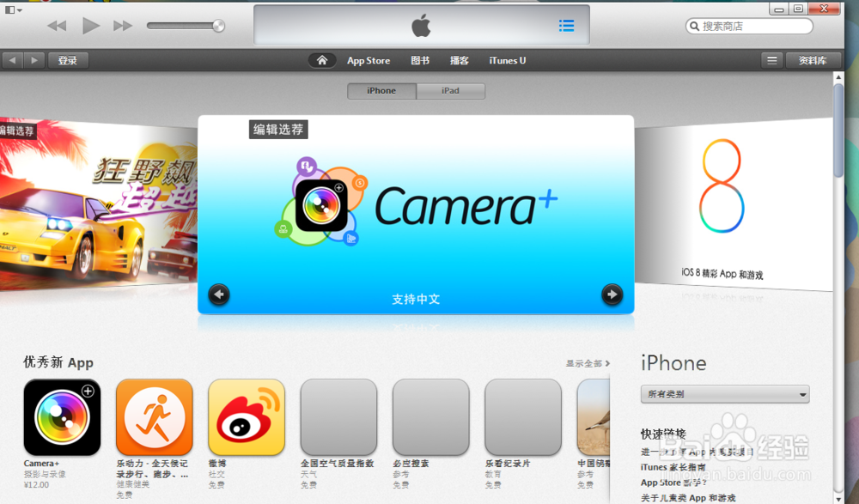This screenshot has height=504, width=859.
Task: Click the iOS 8 精彩 App 和游戏 caption
Action: coord(722,273)
